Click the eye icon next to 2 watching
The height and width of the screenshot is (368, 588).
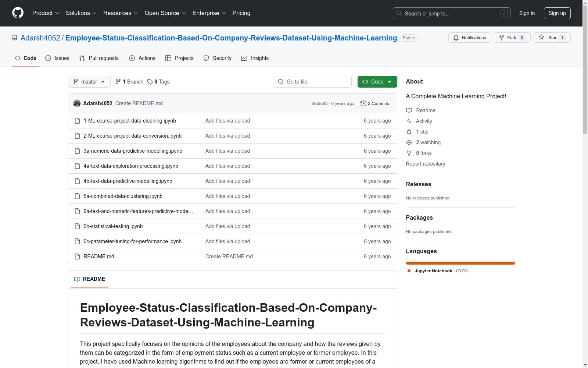[x=409, y=142]
